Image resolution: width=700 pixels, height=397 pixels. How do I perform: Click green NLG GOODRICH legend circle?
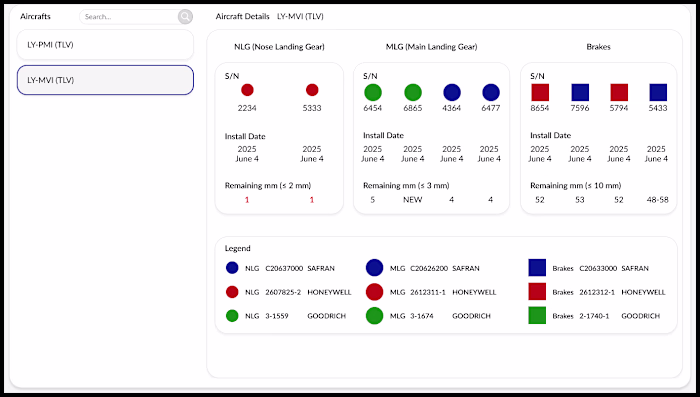tap(232, 316)
